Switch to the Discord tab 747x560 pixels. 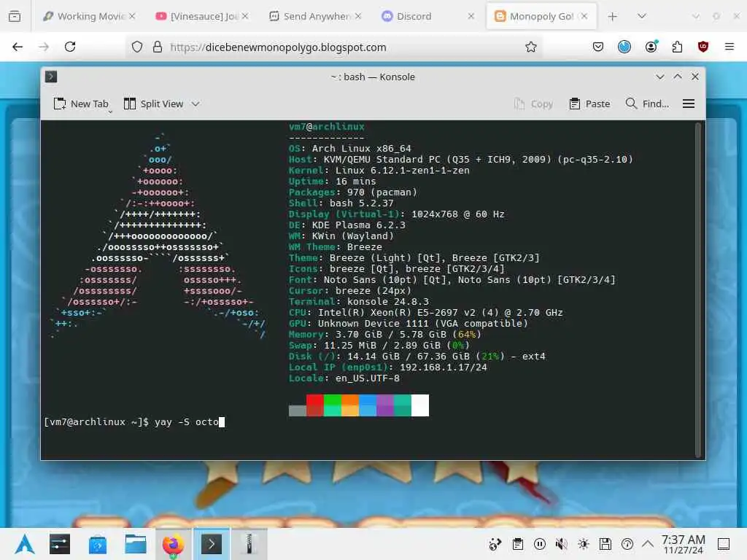click(427, 16)
